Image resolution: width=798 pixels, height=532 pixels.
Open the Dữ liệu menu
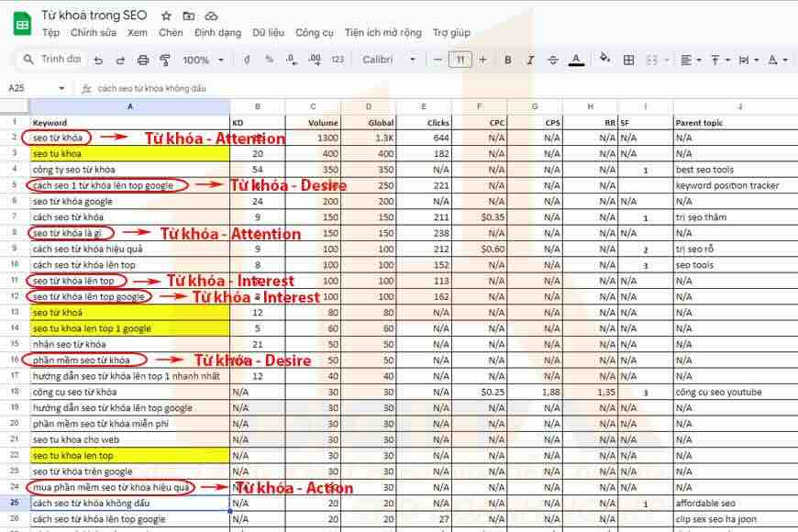(268, 33)
